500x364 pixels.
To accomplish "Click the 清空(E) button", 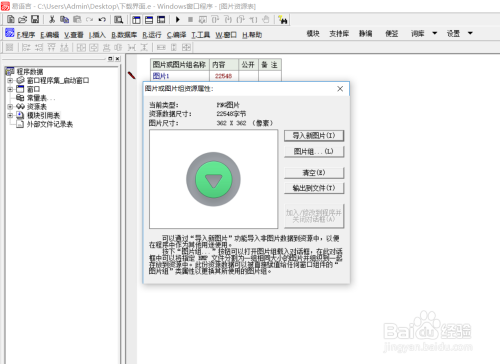I will coord(314,173).
